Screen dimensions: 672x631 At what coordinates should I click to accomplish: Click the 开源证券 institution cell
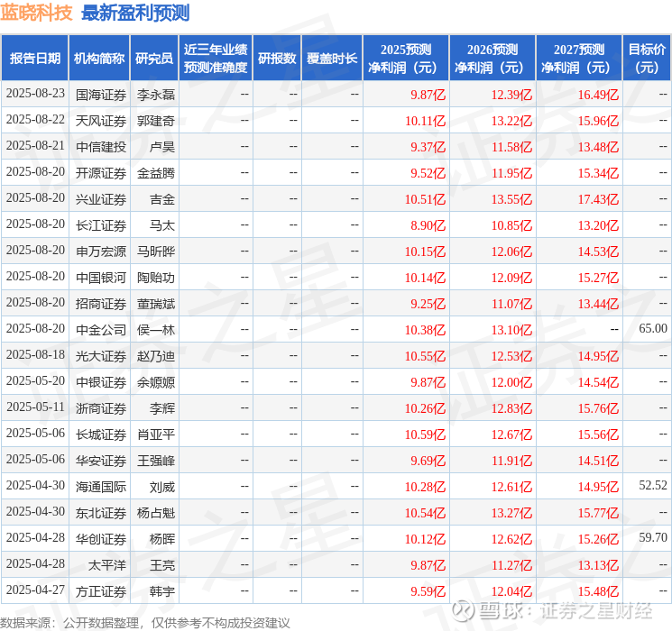(x=101, y=173)
